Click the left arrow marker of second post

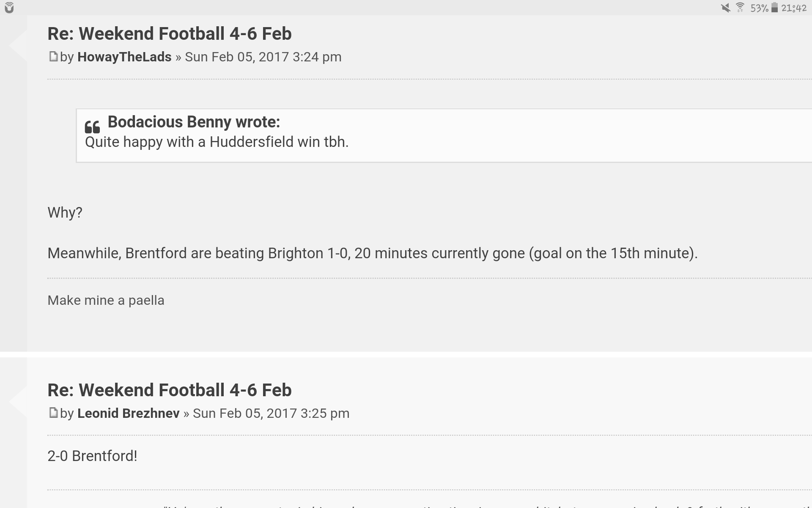click(x=18, y=402)
